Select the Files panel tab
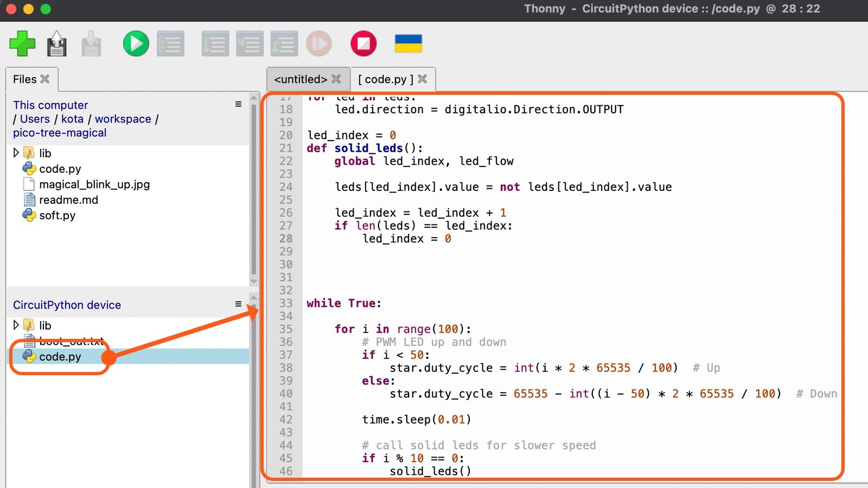Viewport: 868px width, 488px height. click(25, 80)
